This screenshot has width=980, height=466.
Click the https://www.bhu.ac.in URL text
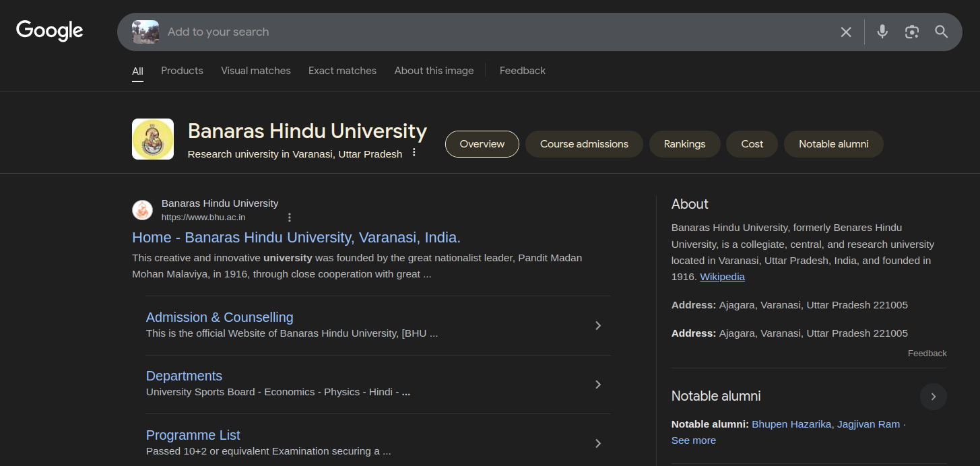(203, 218)
